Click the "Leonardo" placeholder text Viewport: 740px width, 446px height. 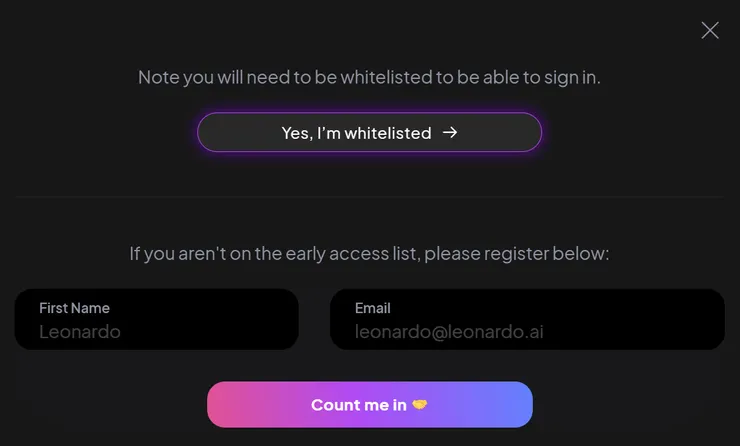(79, 332)
